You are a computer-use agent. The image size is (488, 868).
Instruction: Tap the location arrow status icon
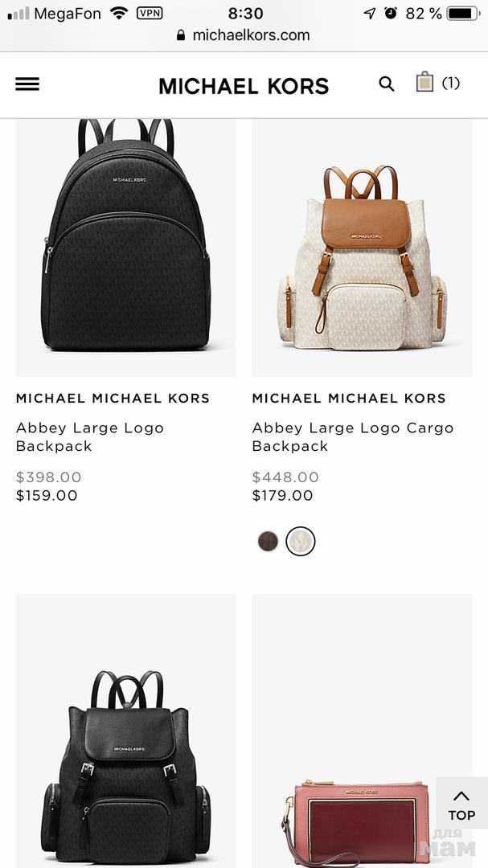point(370,14)
